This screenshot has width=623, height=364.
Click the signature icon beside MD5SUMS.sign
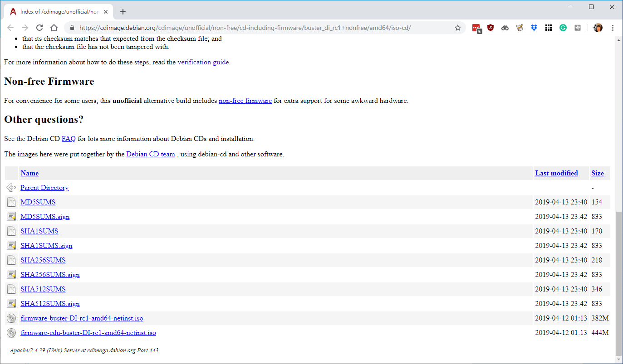pos(11,217)
